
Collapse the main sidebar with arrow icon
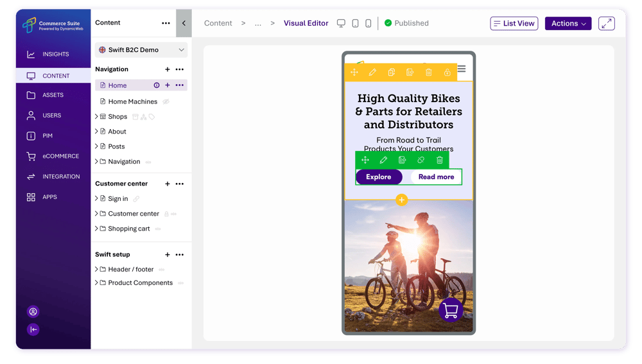[33, 329]
